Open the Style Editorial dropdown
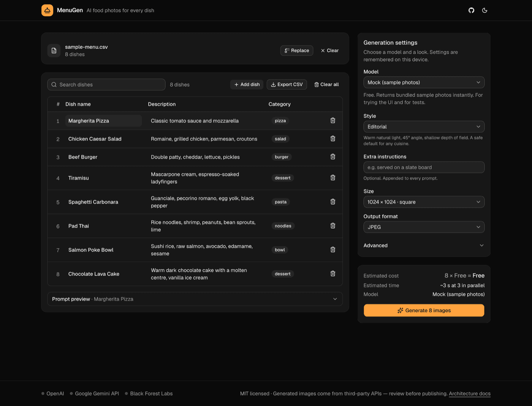This screenshot has height=406, width=532. [424, 126]
